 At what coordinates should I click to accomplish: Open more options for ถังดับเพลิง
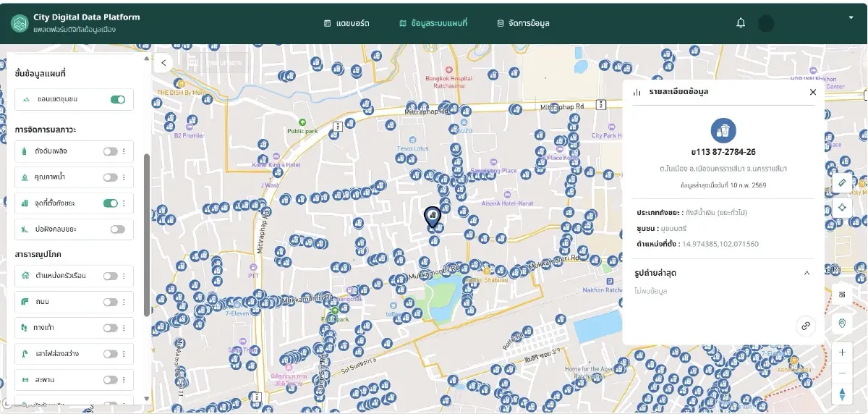[124, 151]
